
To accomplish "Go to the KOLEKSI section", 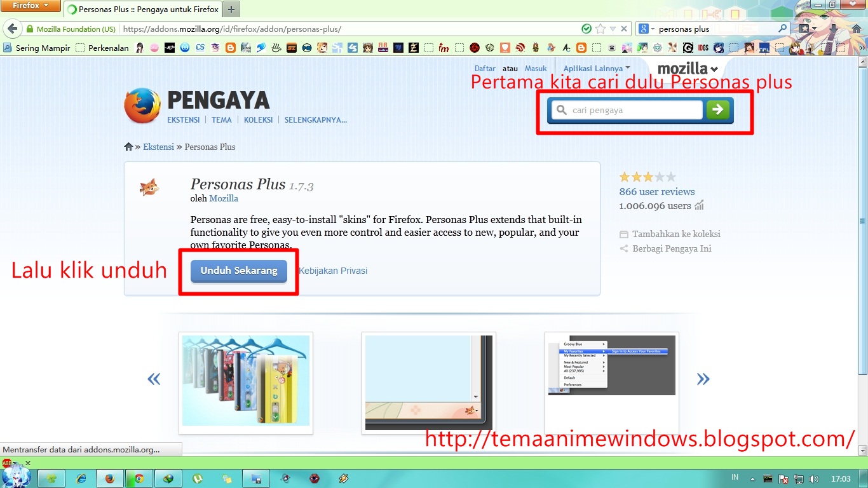I will [x=258, y=120].
